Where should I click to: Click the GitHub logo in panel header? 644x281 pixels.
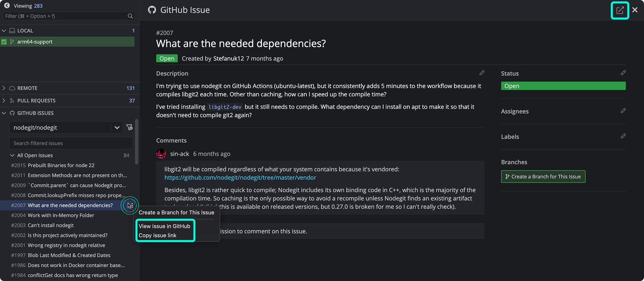coord(152,10)
